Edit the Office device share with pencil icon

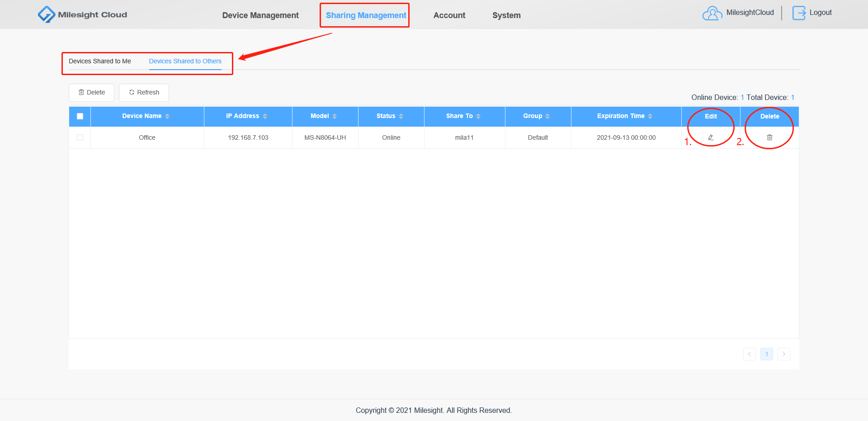coord(711,137)
